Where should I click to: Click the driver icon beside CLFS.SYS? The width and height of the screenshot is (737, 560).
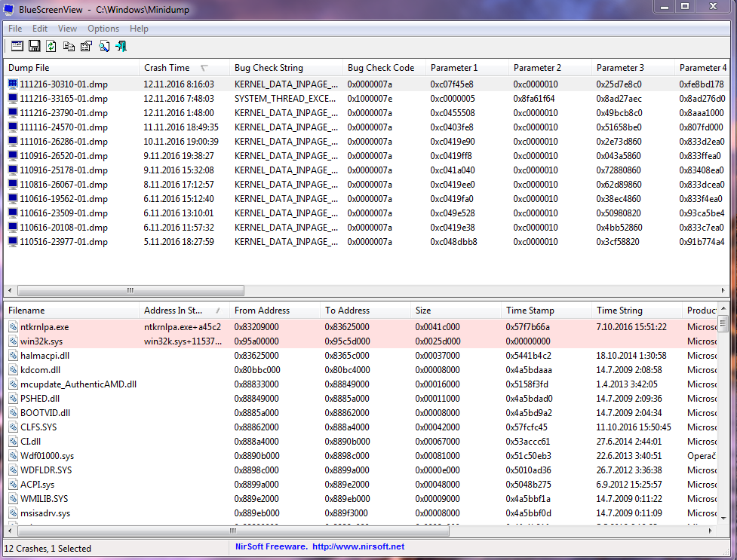click(x=13, y=427)
